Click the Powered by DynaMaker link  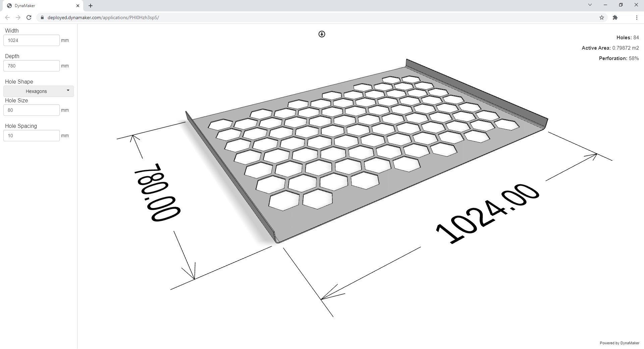point(619,343)
